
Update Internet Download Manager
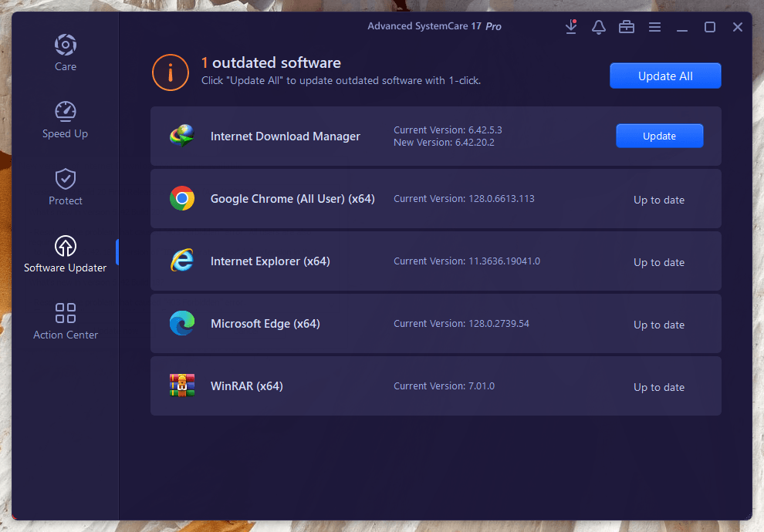[659, 136]
